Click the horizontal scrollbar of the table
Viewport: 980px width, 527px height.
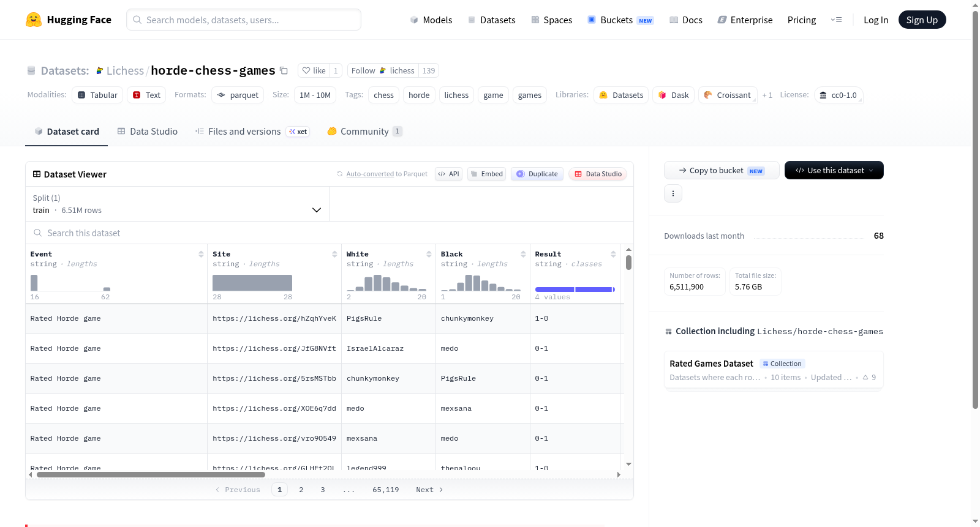pos(151,474)
